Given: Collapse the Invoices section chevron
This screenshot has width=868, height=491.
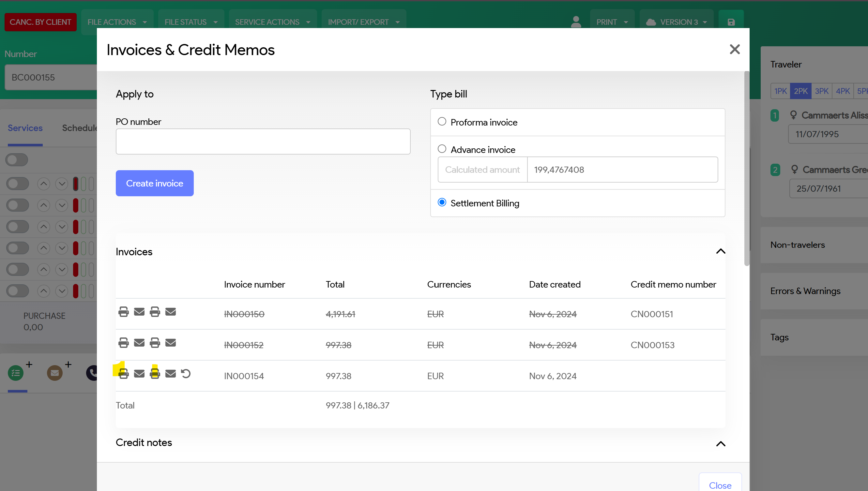Looking at the screenshot, I should tap(721, 251).
